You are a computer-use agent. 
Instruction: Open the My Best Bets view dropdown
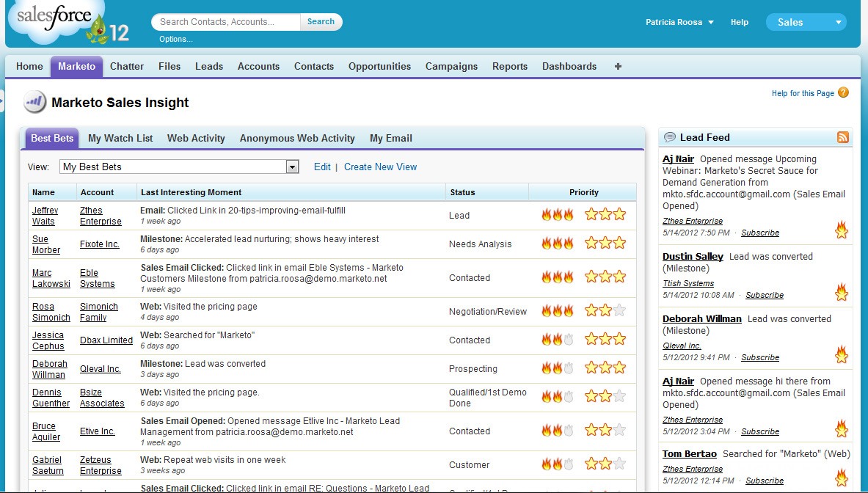(x=292, y=167)
